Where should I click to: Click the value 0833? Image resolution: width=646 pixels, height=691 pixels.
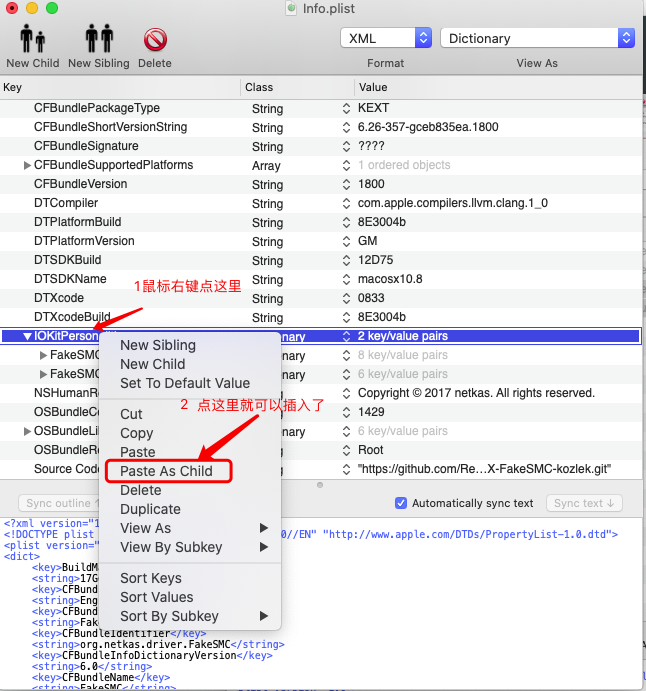pyautogui.click(x=371, y=298)
